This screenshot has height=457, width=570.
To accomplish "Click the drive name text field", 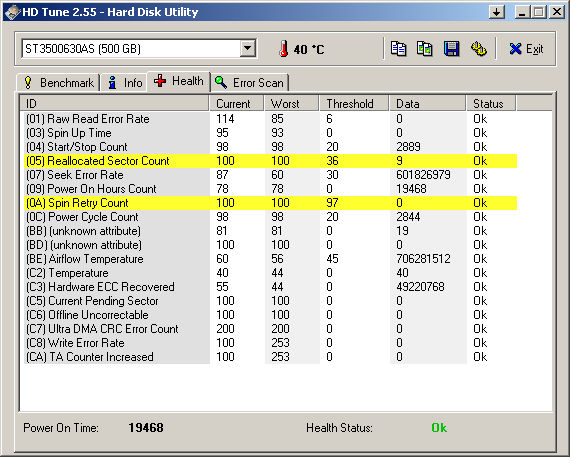I will pyautogui.click(x=131, y=48).
